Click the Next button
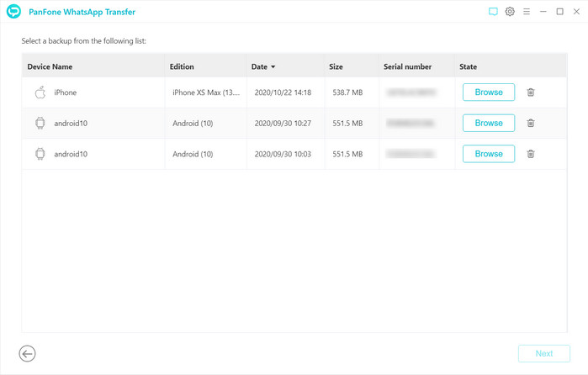The height and width of the screenshot is (375, 588). [x=544, y=353]
